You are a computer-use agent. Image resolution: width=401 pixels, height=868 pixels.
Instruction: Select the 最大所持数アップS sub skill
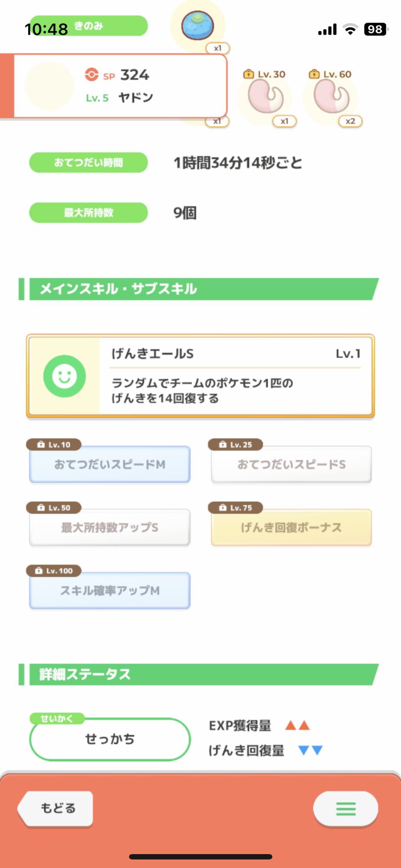point(110,527)
